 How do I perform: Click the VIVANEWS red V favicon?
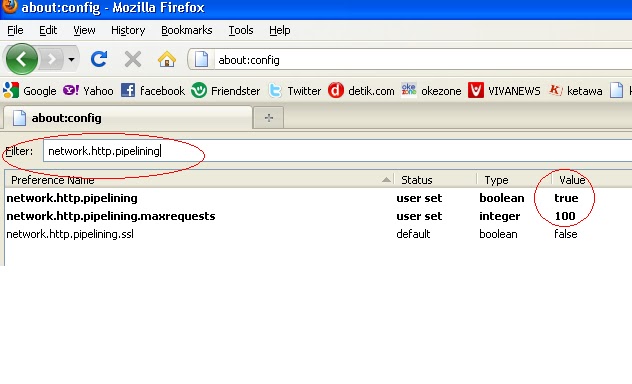point(476,90)
